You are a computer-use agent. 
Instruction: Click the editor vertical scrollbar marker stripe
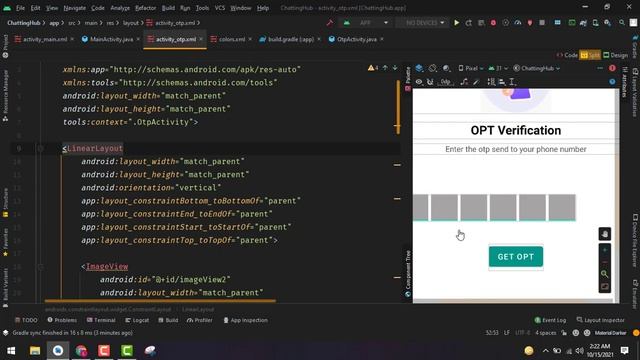(398, 107)
